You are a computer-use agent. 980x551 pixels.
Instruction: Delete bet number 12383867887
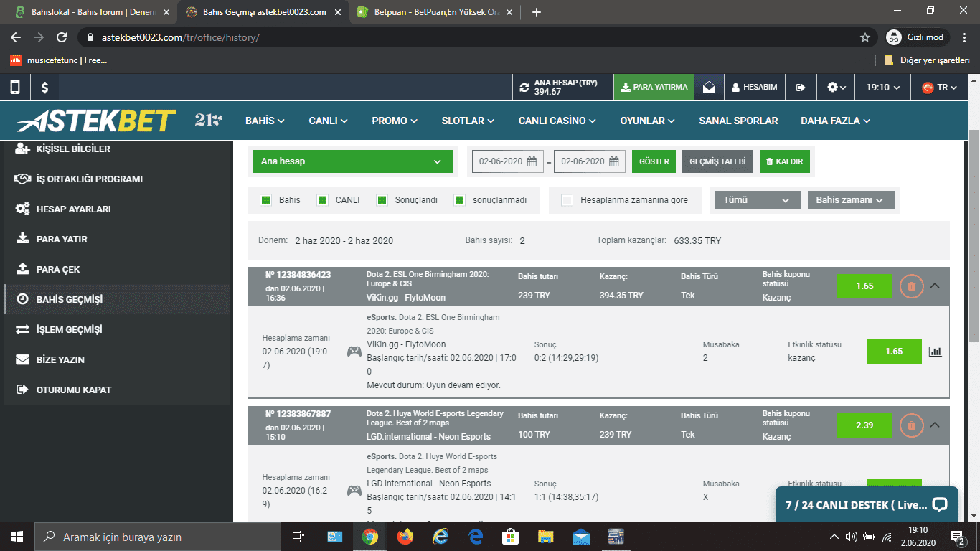pos(911,425)
